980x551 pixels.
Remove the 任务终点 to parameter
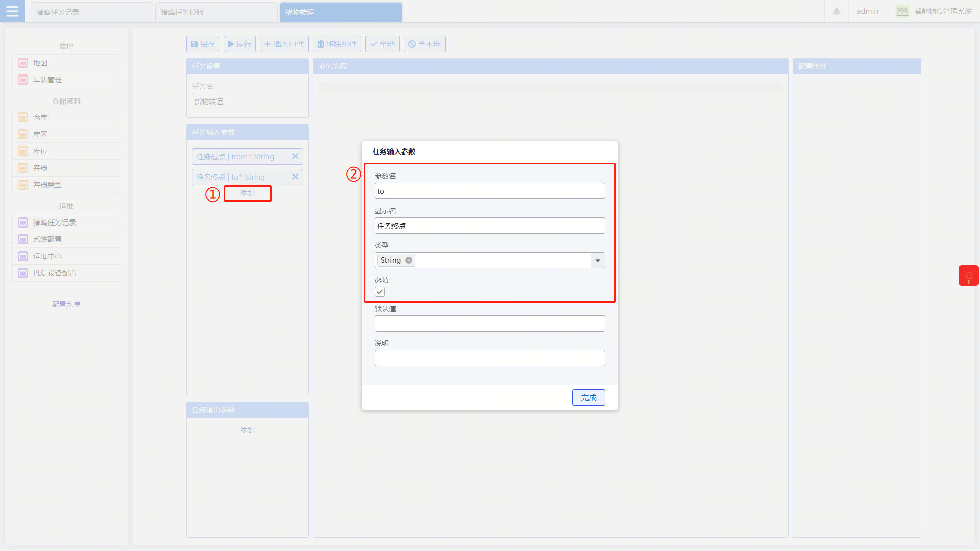point(295,177)
